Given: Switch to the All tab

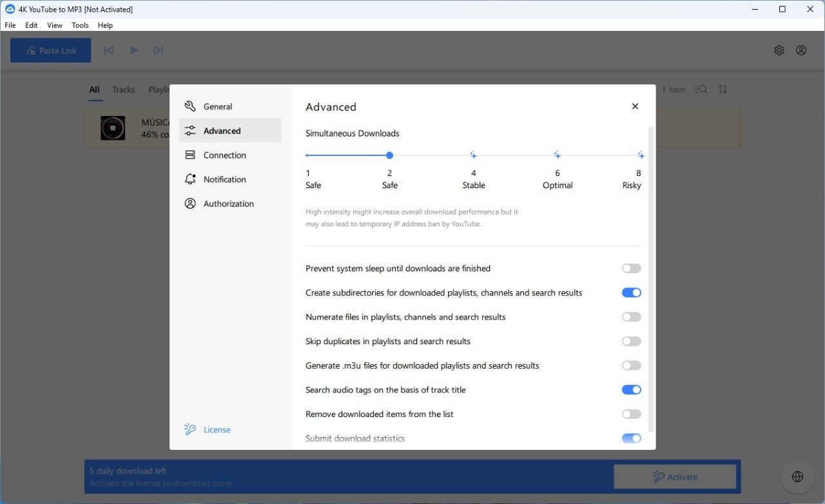Looking at the screenshot, I should pos(94,90).
